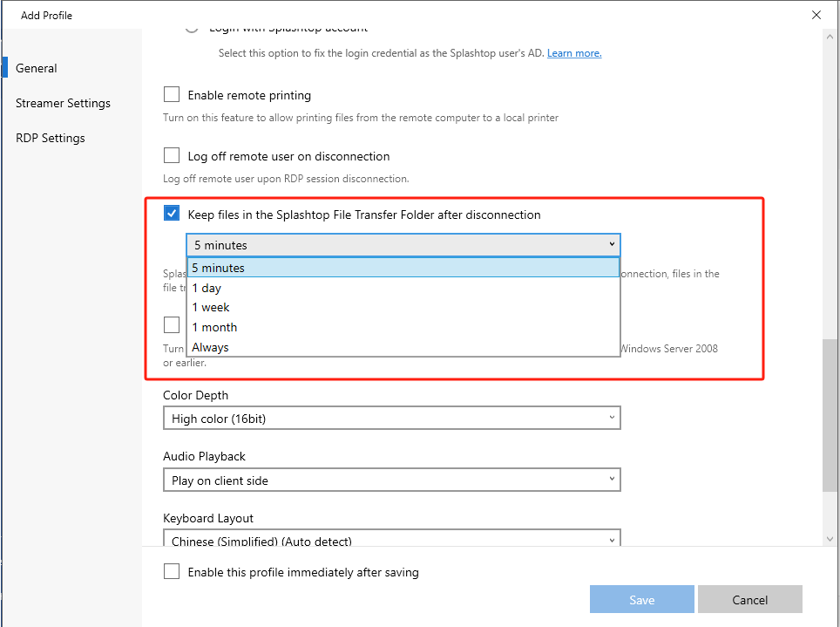This screenshot has width=840, height=627.
Task: Click the Audio Playback label
Action: coord(204,456)
